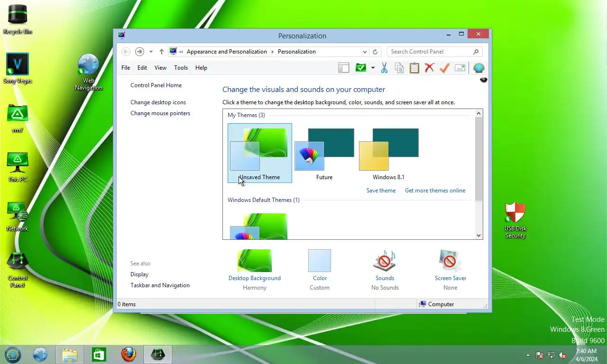Image resolution: width=607 pixels, height=364 pixels.
Task: Select the Windows Default Themes thumbnail
Action: coord(259,226)
